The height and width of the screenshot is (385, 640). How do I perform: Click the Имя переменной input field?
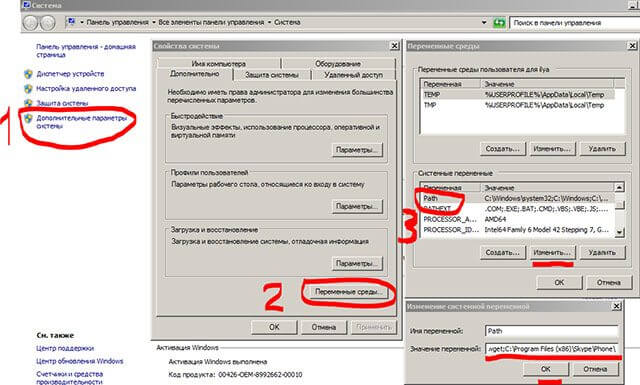[552, 331]
